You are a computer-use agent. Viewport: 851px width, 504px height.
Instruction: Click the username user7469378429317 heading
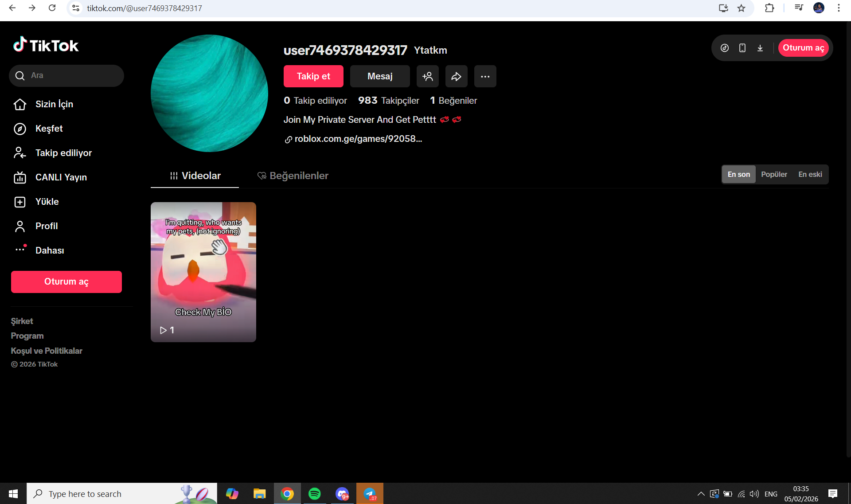click(345, 50)
